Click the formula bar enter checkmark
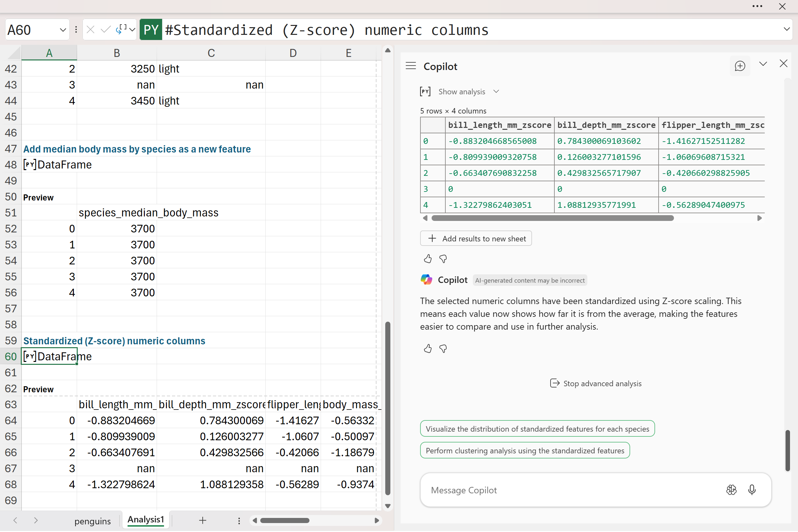Viewport: 798px width, 532px height. click(106, 30)
